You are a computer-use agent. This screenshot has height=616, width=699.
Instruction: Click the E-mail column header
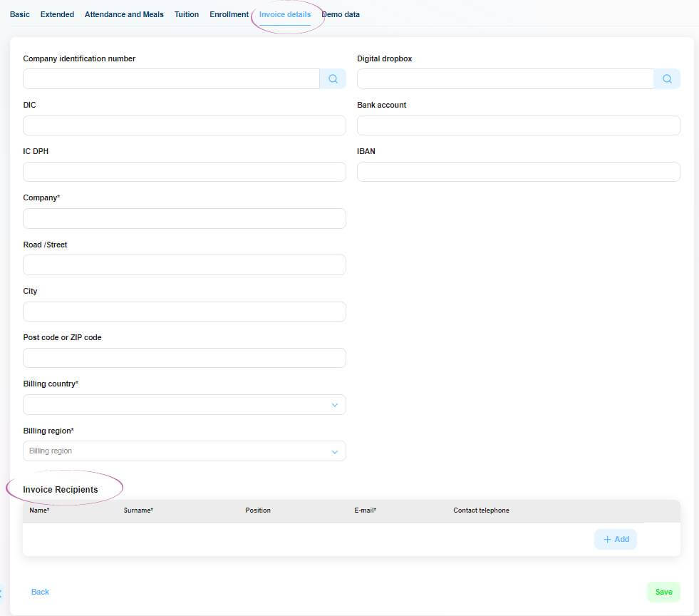coord(365,510)
